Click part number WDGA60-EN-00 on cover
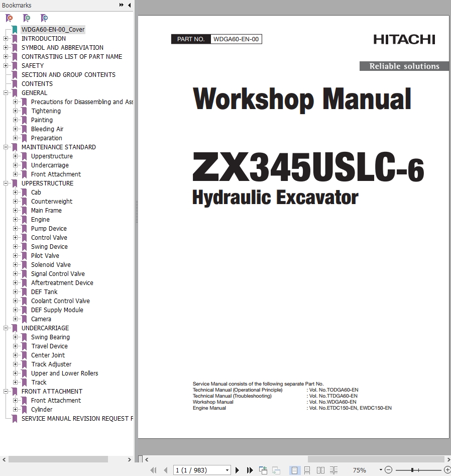Screen dimensions: 451x476 [x=236, y=39]
